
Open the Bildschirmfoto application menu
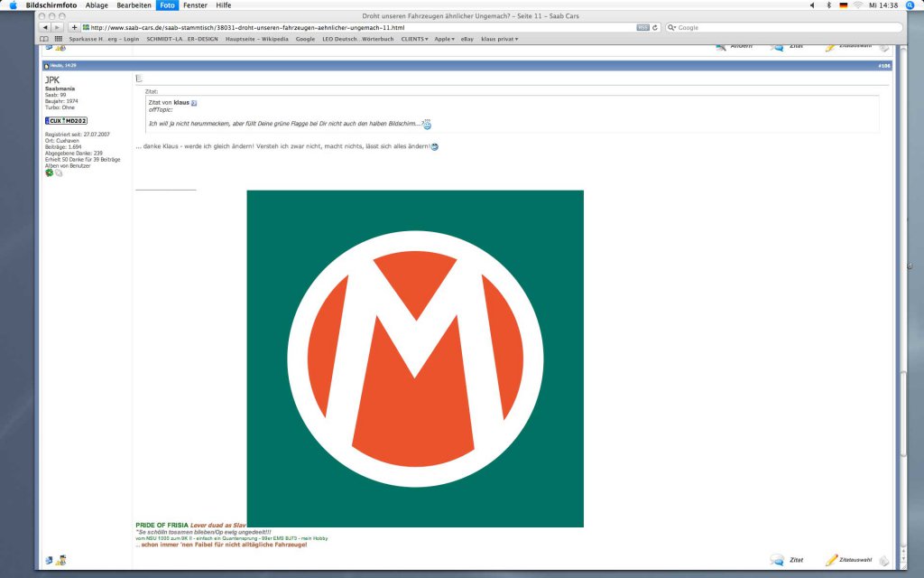pos(51,5)
